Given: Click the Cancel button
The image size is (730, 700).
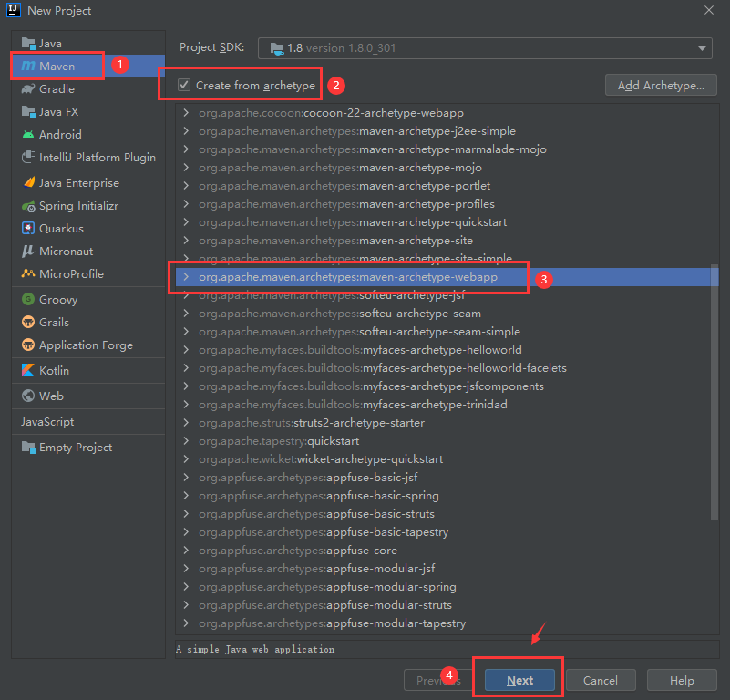Looking at the screenshot, I should [601, 681].
